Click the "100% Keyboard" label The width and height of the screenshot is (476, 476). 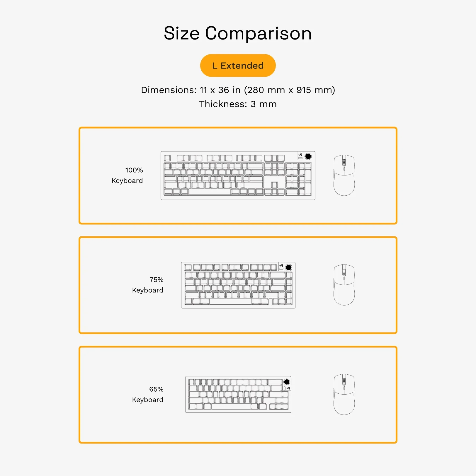pyautogui.click(x=127, y=175)
